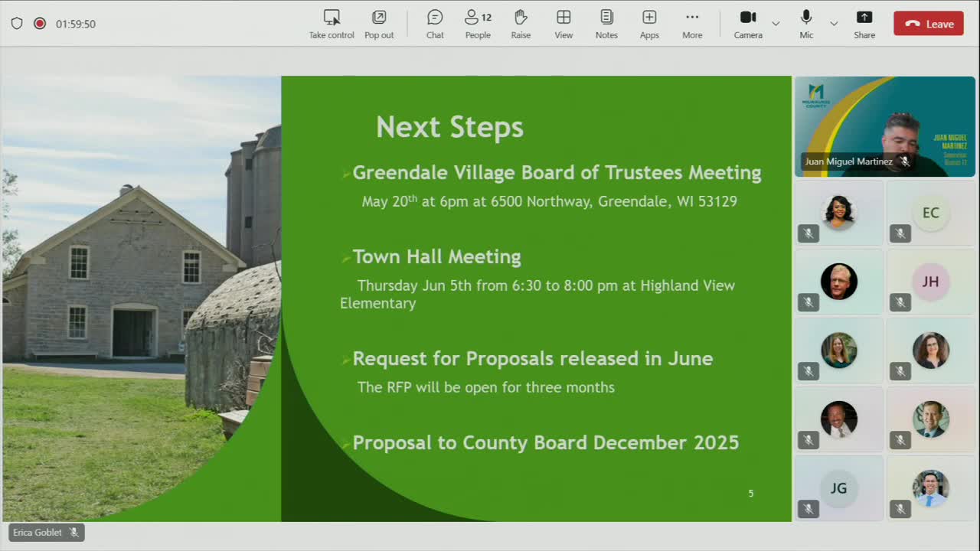
Task: Open meeting Notes
Action: [606, 24]
